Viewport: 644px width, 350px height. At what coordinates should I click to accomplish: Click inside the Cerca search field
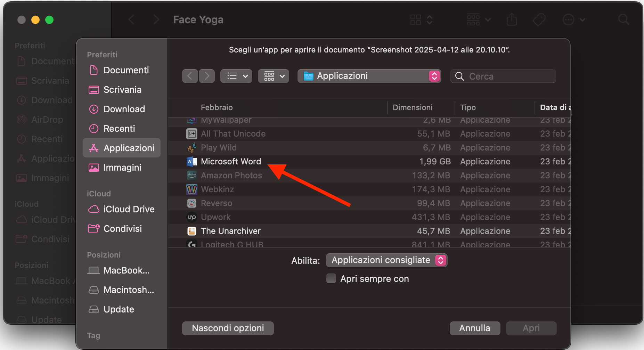(x=503, y=76)
